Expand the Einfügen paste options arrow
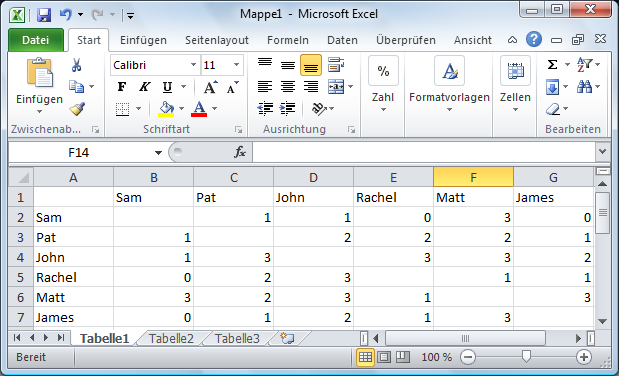 pyautogui.click(x=39, y=112)
